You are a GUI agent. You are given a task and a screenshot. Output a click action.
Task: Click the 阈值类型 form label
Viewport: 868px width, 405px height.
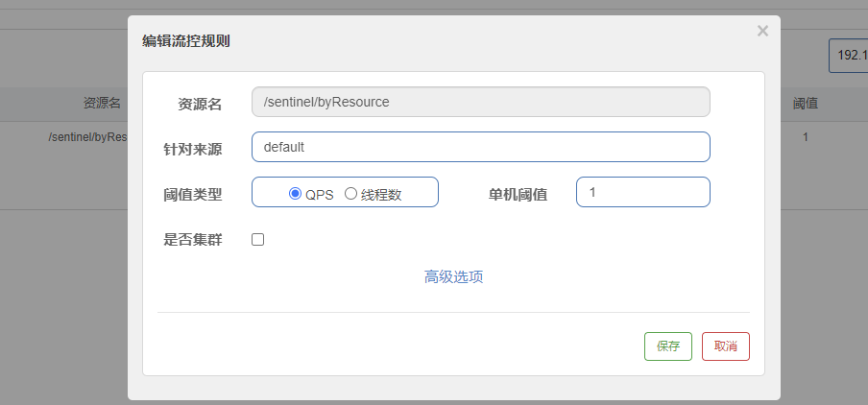click(192, 194)
